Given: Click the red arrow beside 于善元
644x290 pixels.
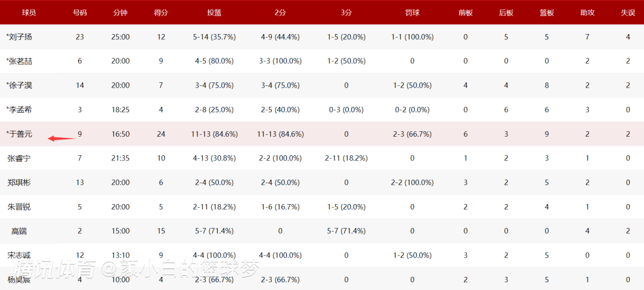Looking at the screenshot, I should (x=62, y=138).
